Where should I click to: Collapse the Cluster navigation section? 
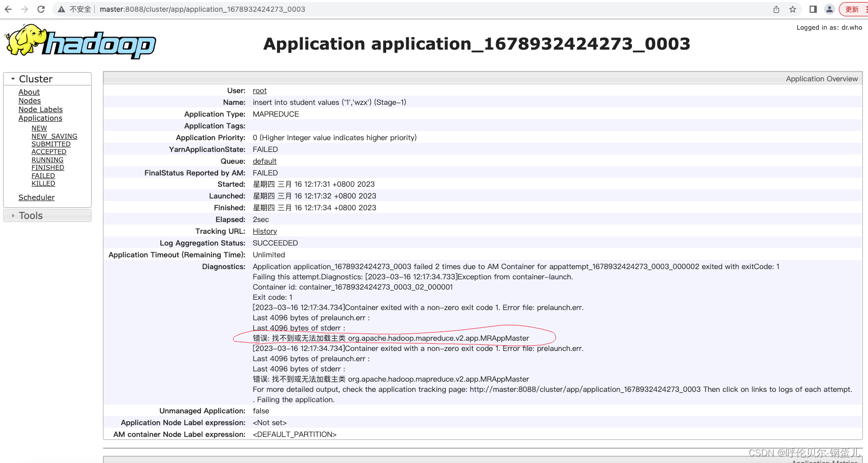coord(13,78)
